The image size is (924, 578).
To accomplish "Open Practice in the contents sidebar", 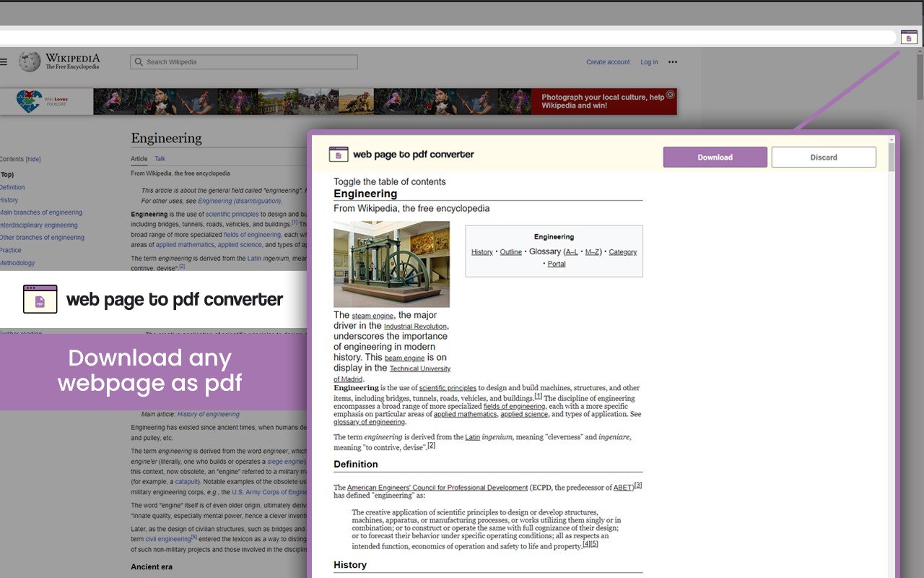I will click(x=10, y=250).
